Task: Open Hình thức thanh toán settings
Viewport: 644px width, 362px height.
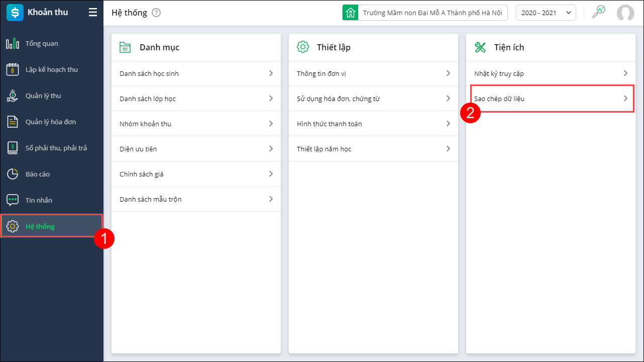Action: (x=330, y=124)
